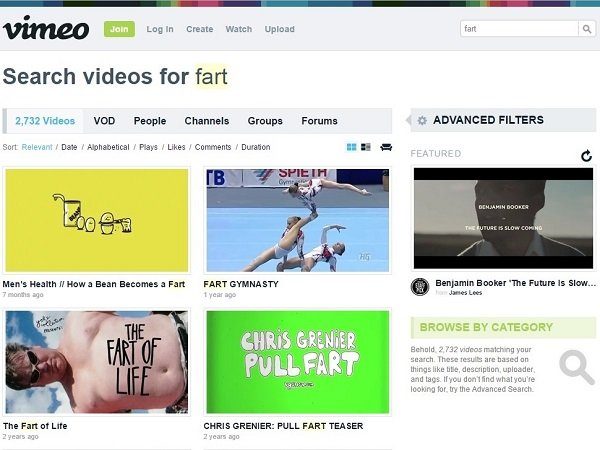Image resolution: width=600 pixels, height=450 pixels.
Task: Open the yellow bean video thumbnail
Action: coord(97,220)
